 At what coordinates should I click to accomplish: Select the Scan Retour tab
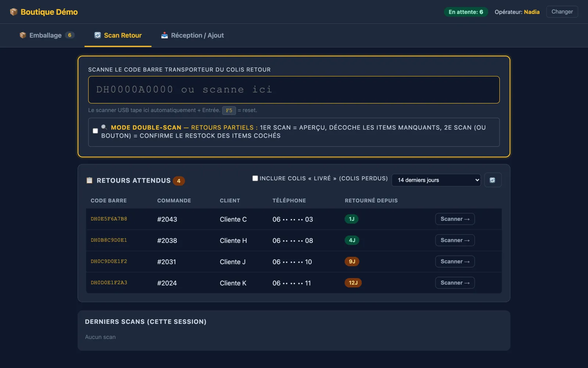tap(118, 35)
